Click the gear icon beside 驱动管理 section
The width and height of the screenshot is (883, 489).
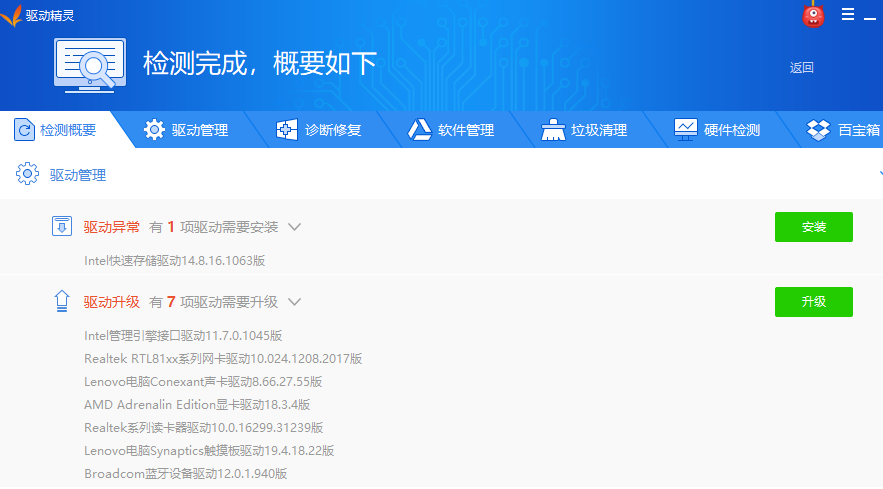[27, 175]
